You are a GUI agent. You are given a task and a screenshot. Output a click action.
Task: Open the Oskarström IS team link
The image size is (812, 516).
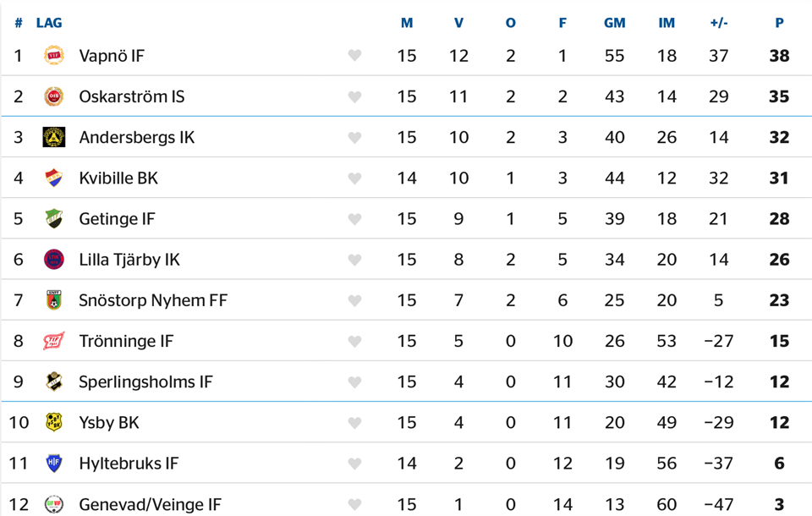tap(131, 96)
